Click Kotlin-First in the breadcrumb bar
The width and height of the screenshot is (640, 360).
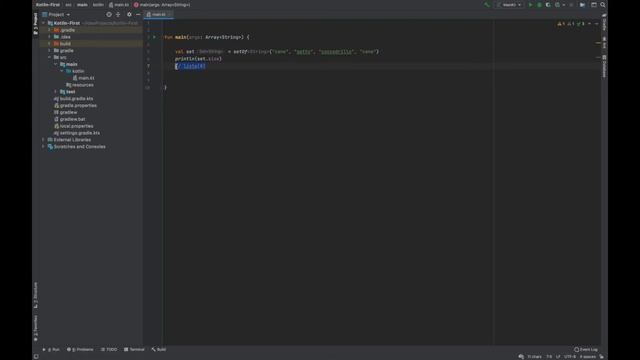(x=48, y=5)
